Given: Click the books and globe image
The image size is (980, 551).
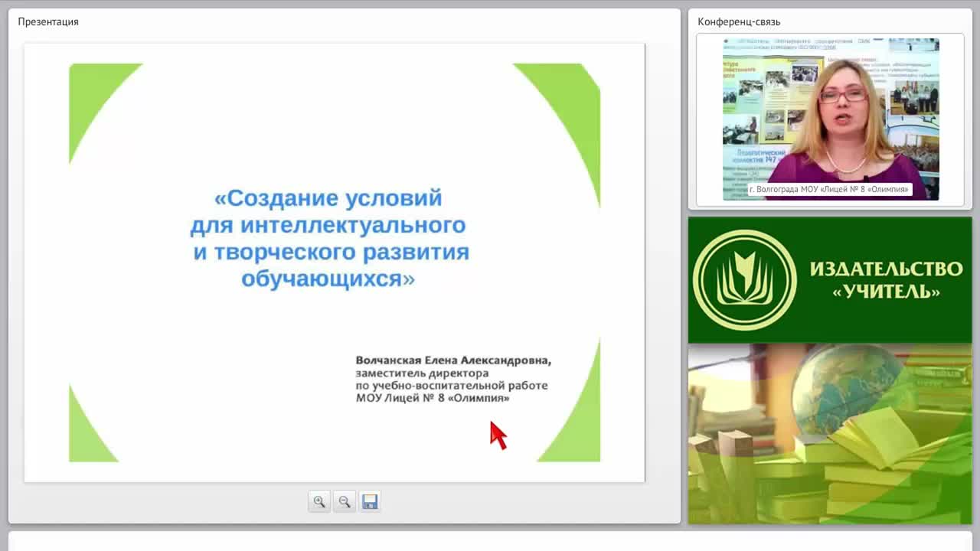Looking at the screenshot, I should 830,434.
